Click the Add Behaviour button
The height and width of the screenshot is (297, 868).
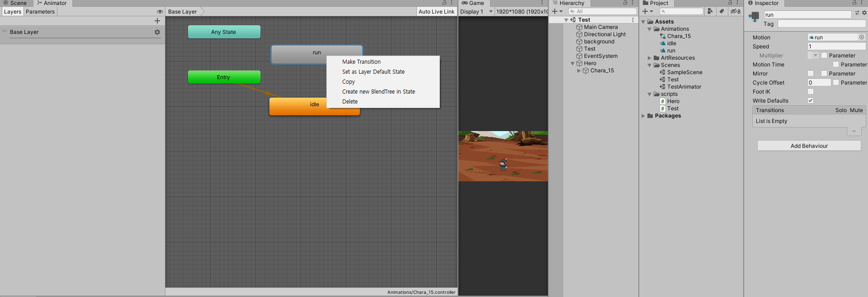(x=809, y=146)
